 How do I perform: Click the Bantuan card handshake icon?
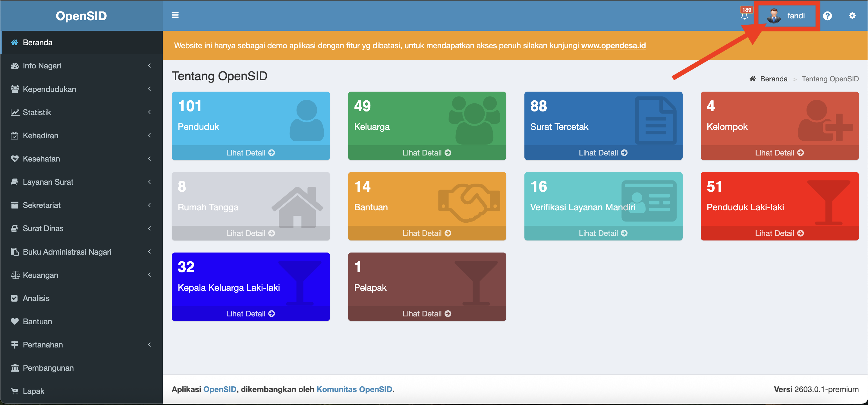(x=469, y=202)
